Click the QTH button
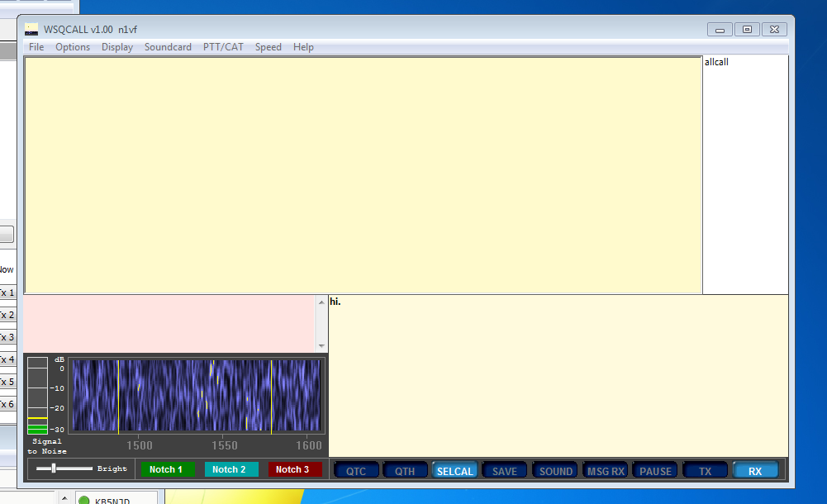Screen dimensions: 827x504 point(405,470)
